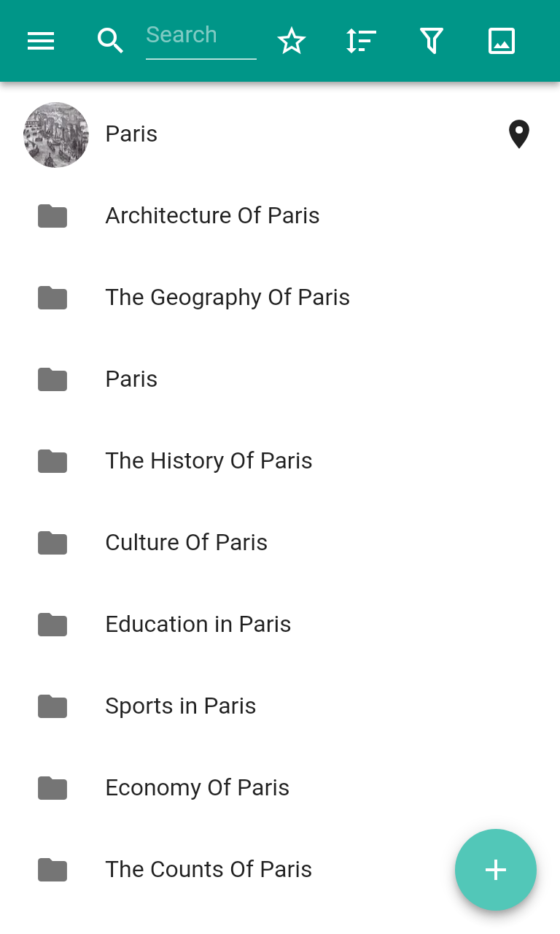Click folder icon beside Sports in Paris
The height and width of the screenshot is (934, 560).
(x=52, y=706)
